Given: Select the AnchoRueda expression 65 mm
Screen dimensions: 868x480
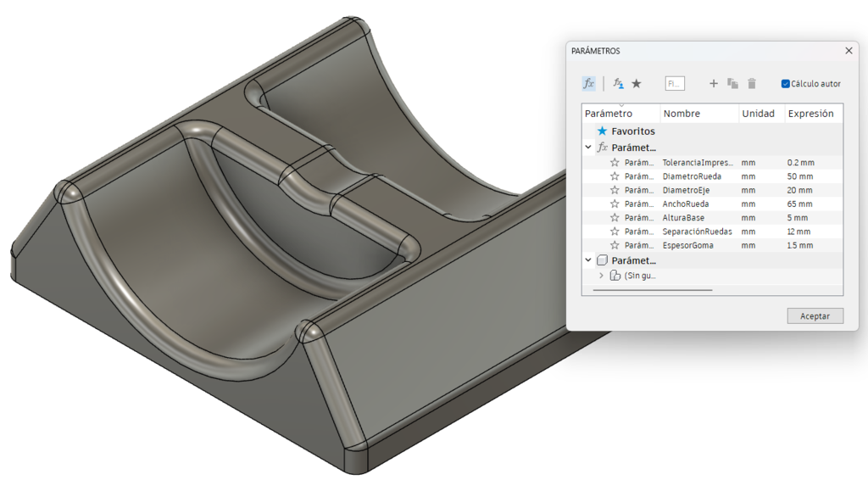Looking at the screenshot, I should pos(799,204).
